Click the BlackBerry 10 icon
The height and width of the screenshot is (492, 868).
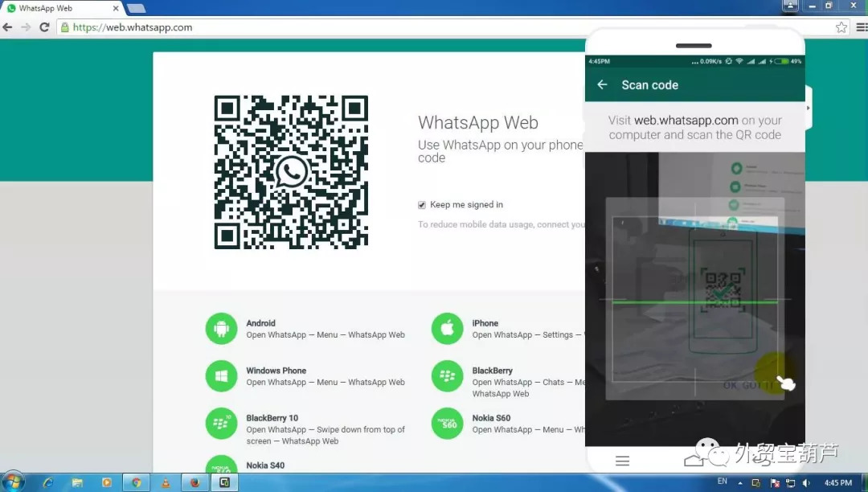(221, 424)
